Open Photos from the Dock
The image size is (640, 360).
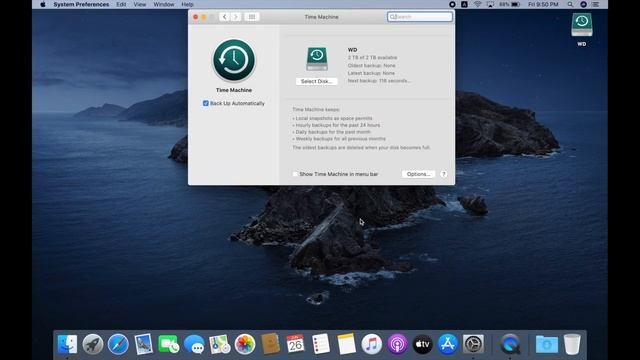pos(245,344)
